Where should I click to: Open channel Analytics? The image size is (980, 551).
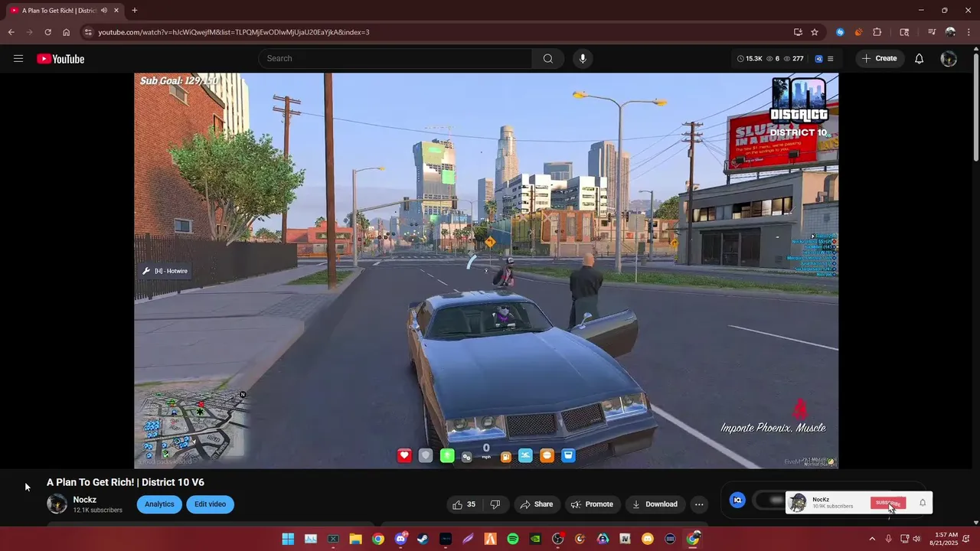pyautogui.click(x=159, y=504)
